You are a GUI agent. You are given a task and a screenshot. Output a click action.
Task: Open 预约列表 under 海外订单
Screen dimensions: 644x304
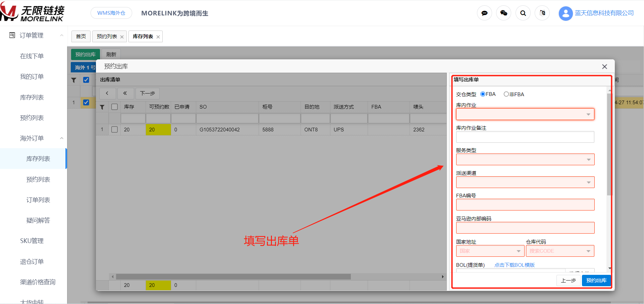pos(38,179)
